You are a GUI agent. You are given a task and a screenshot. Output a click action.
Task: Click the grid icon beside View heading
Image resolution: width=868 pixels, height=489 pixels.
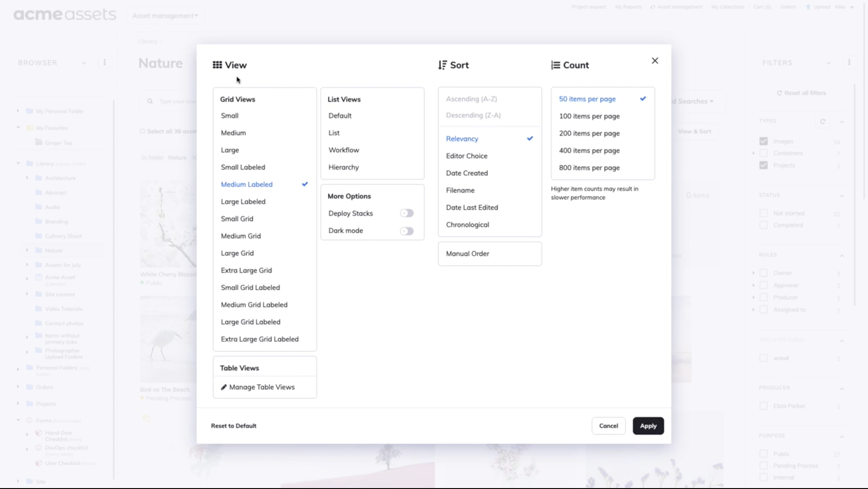point(217,65)
